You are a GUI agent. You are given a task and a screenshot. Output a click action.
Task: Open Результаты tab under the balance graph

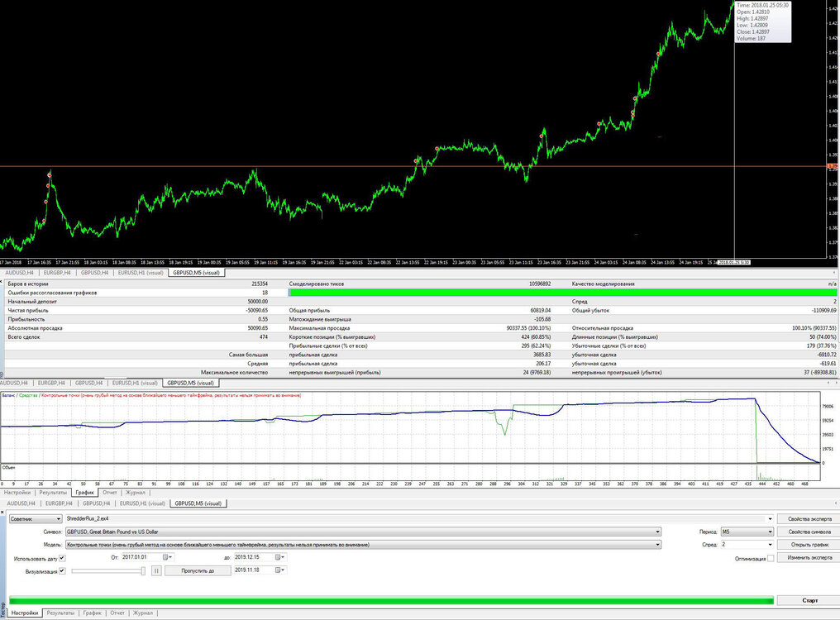pyautogui.click(x=53, y=493)
